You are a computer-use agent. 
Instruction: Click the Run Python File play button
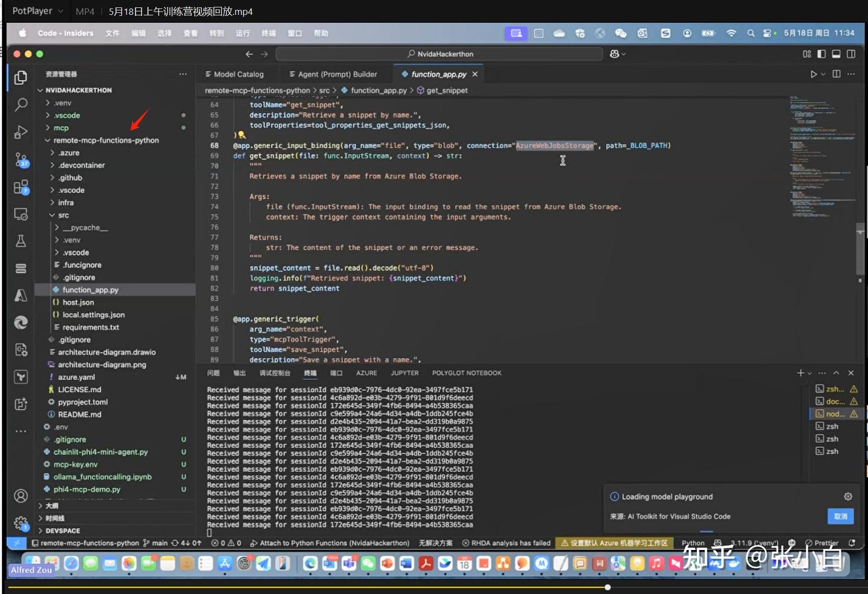814,74
